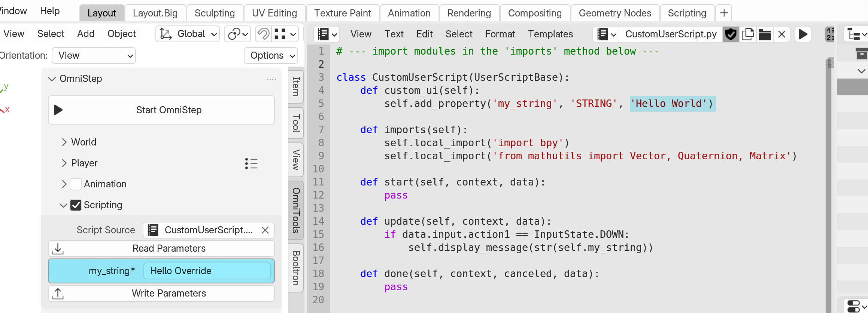The width and height of the screenshot is (868, 313).
Task: Open the 3D viewport Add menu
Action: (85, 34)
